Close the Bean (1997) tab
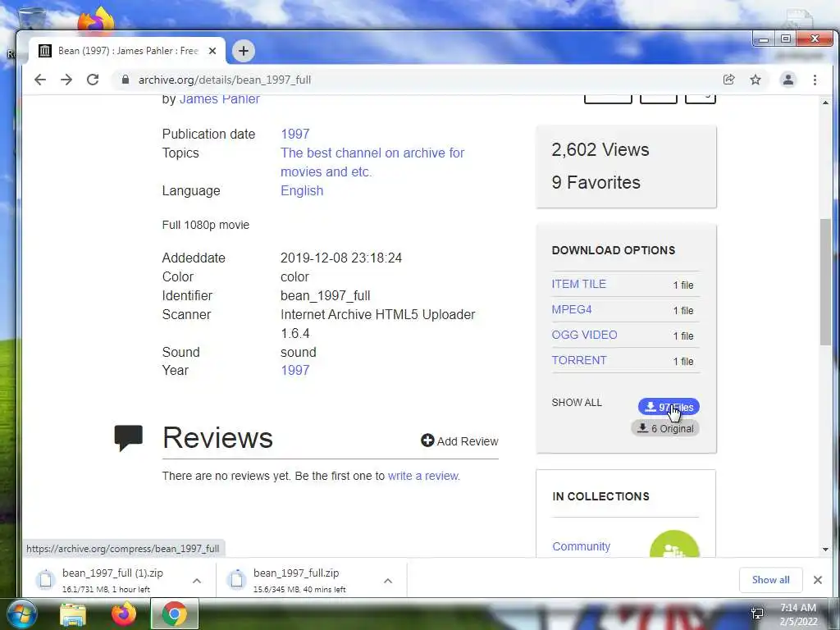The image size is (840, 630). pos(212,51)
